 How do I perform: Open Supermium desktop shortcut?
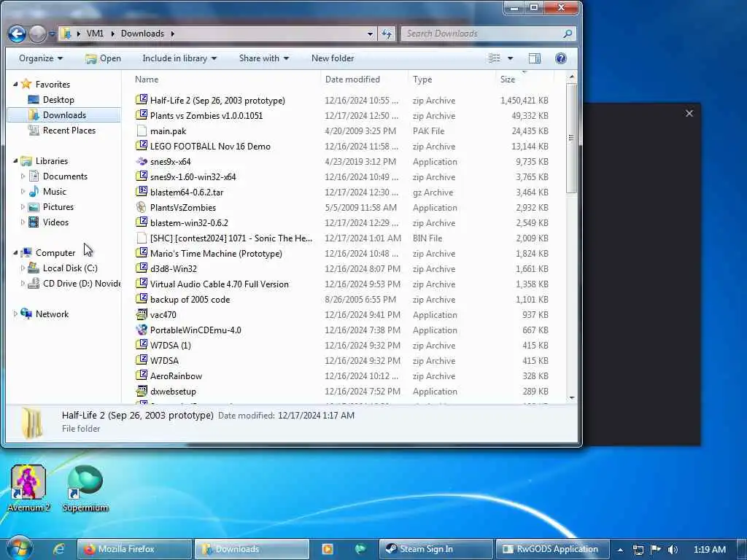point(85,488)
